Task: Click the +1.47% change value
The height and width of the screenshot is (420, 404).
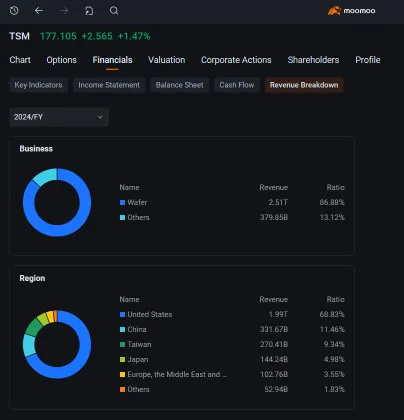Action: pyautogui.click(x=134, y=36)
